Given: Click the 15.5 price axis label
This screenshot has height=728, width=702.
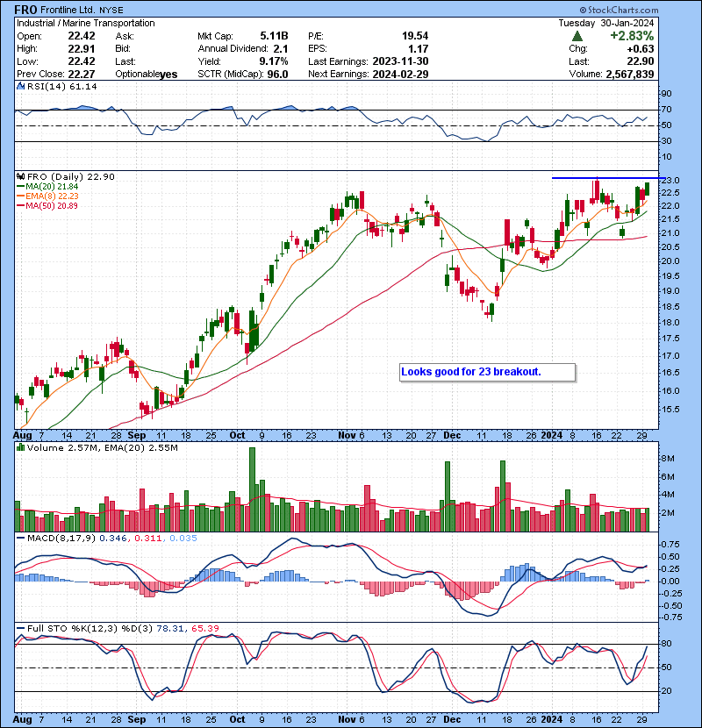Looking at the screenshot, I should pos(671,409).
